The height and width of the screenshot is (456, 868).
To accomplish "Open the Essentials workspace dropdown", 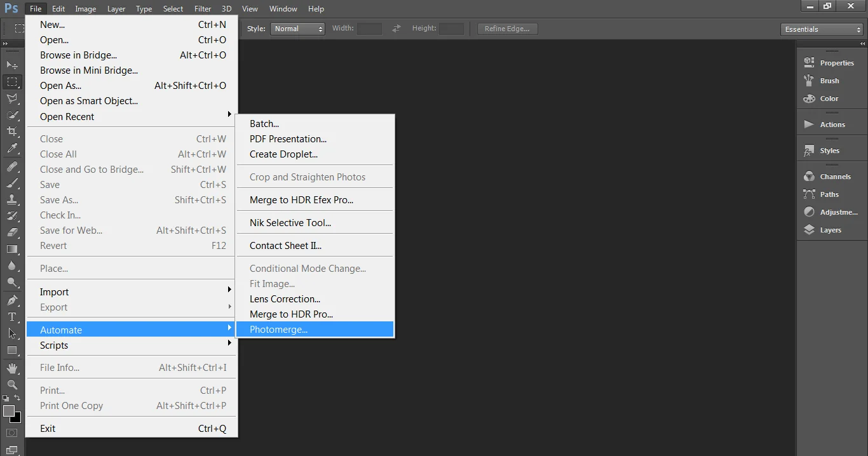I will tap(822, 29).
